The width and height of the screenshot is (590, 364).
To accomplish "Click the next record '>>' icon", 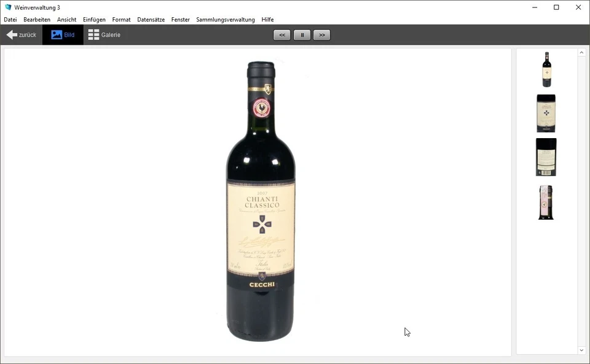I will click(x=322, y=34).
